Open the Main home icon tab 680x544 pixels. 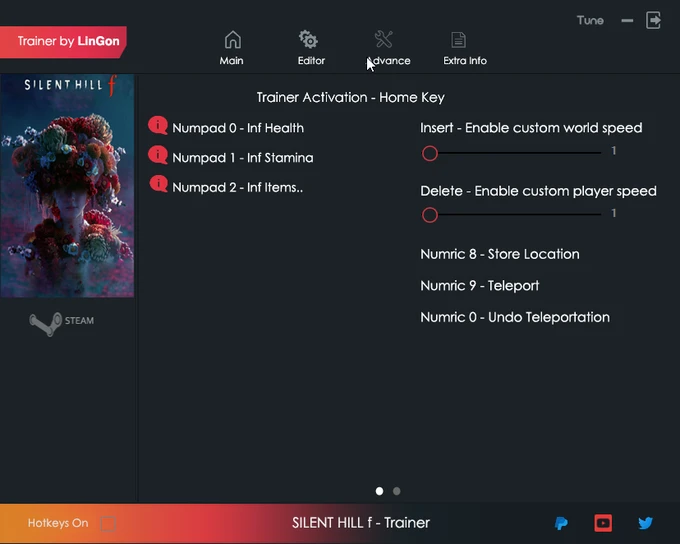point(232,41)
